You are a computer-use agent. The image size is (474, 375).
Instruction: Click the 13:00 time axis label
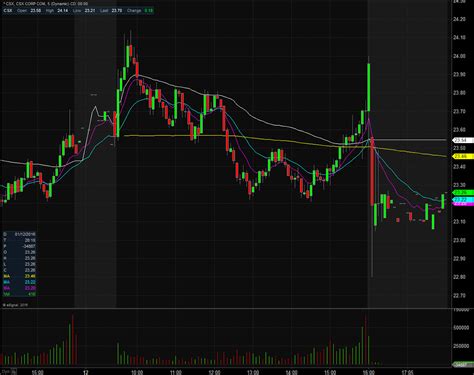pos(253,372)
